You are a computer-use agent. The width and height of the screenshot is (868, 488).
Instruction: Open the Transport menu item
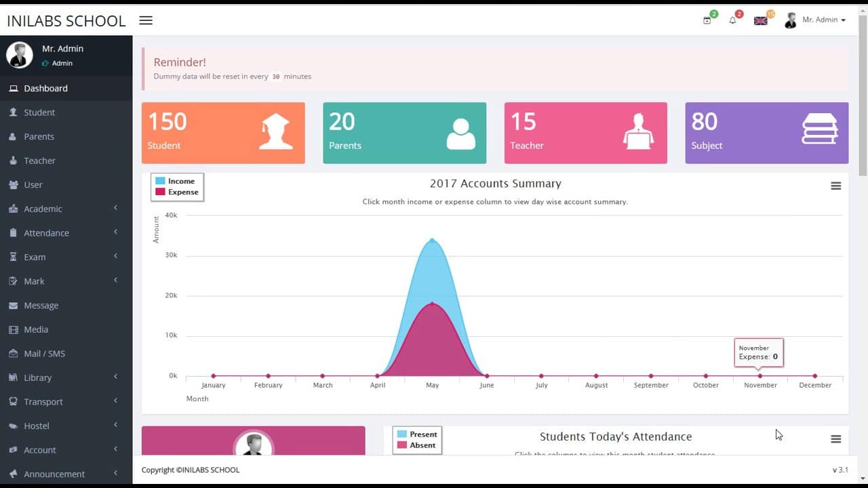pyautogui.click(x=42, y=401)
